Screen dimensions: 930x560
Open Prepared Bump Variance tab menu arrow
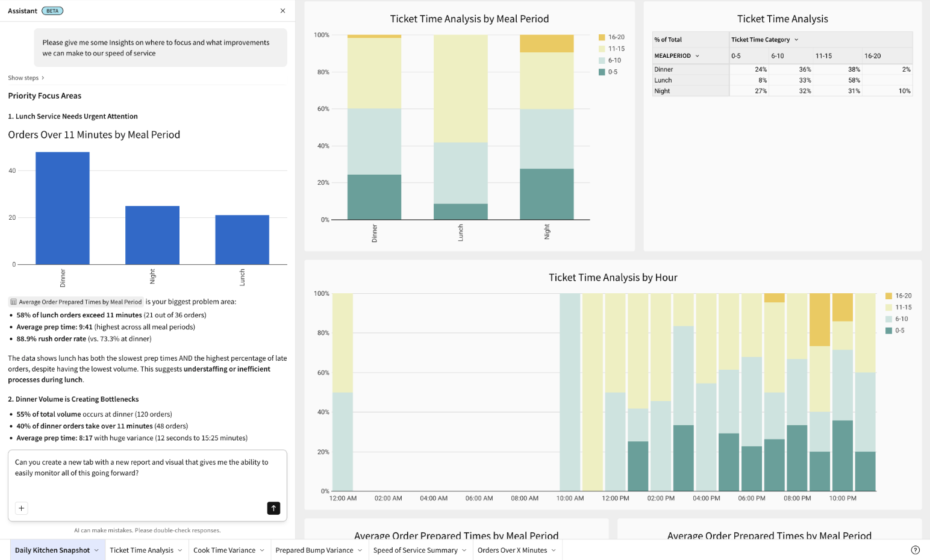coord(360,550)
